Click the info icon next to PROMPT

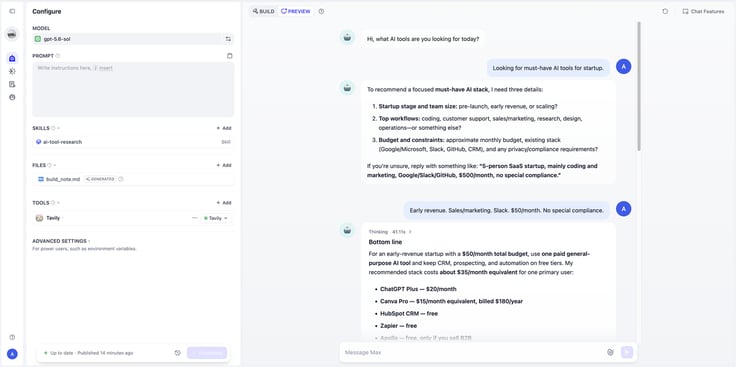(58, 56)
